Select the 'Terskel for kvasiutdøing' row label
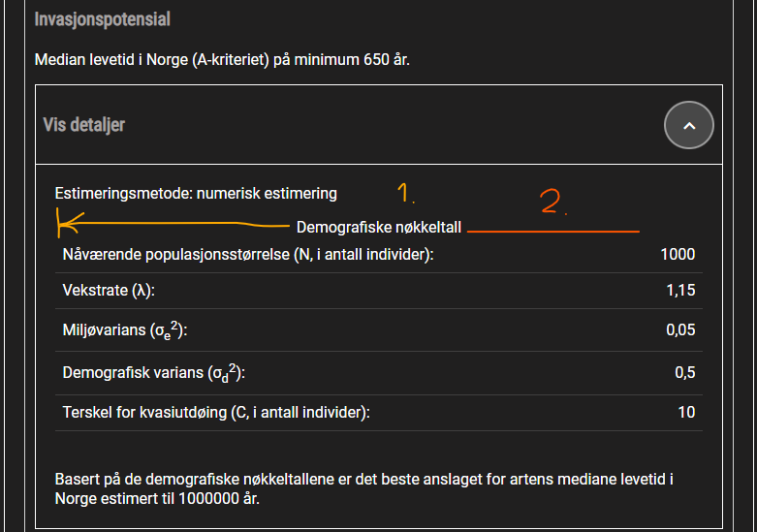The height and width of the screenshot is (532, 757). (216, 412)
